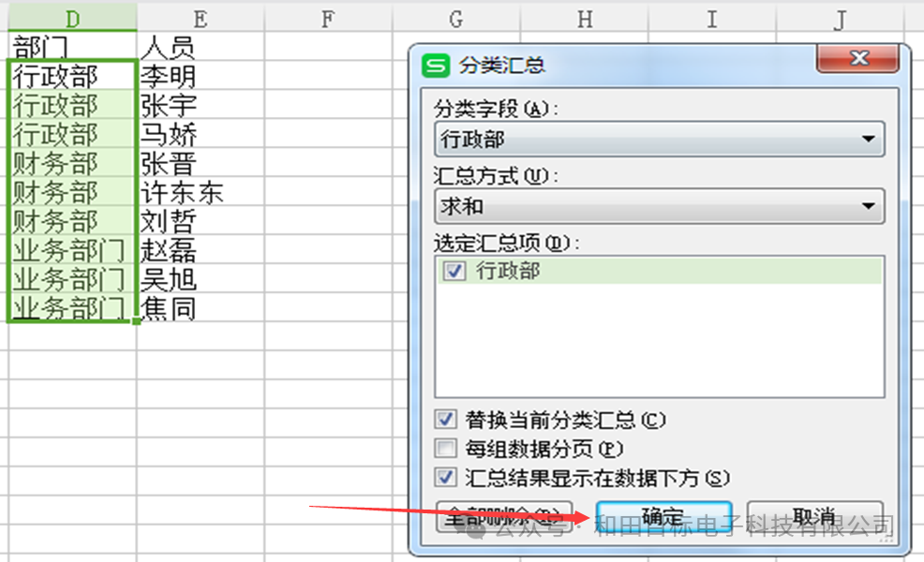Click the 行政部 cell beside 马娇
The image size is (924, 562).
[72, 133]
